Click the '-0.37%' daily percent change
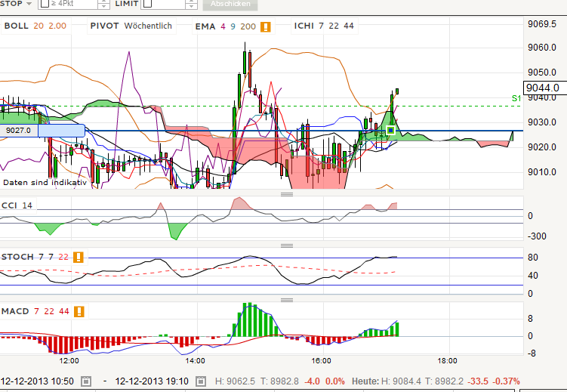 pyautogui.click(x=507, y=381)
